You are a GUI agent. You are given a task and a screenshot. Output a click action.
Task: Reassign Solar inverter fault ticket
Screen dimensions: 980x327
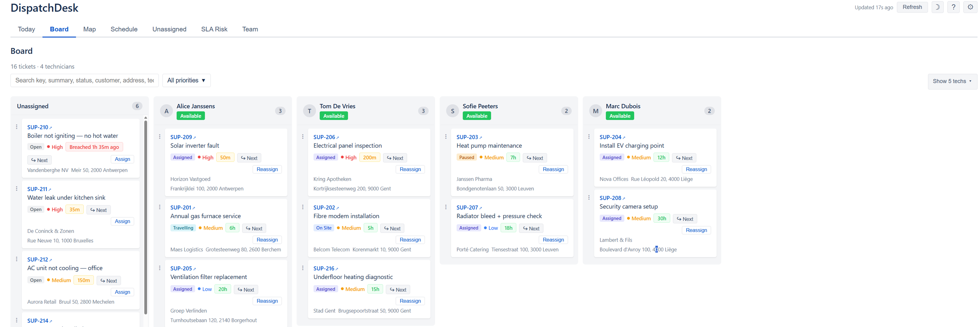coord(267,169)
